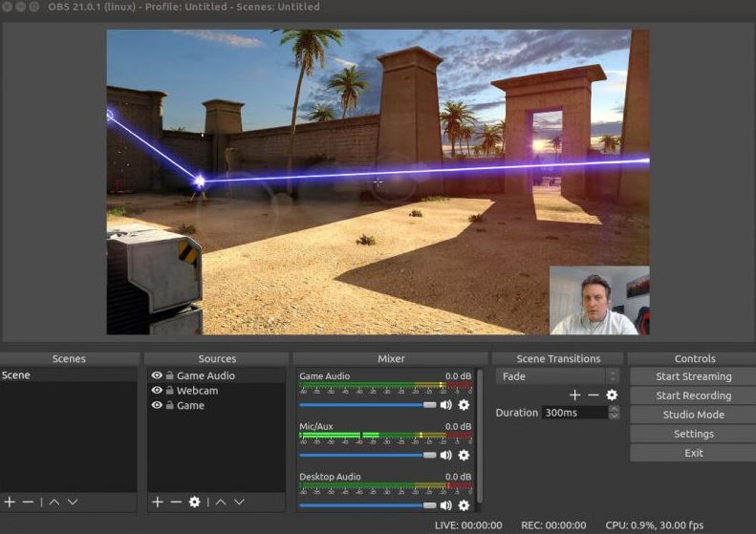
Task: Add a new scene with plus icon
Action: click(10, 502)
